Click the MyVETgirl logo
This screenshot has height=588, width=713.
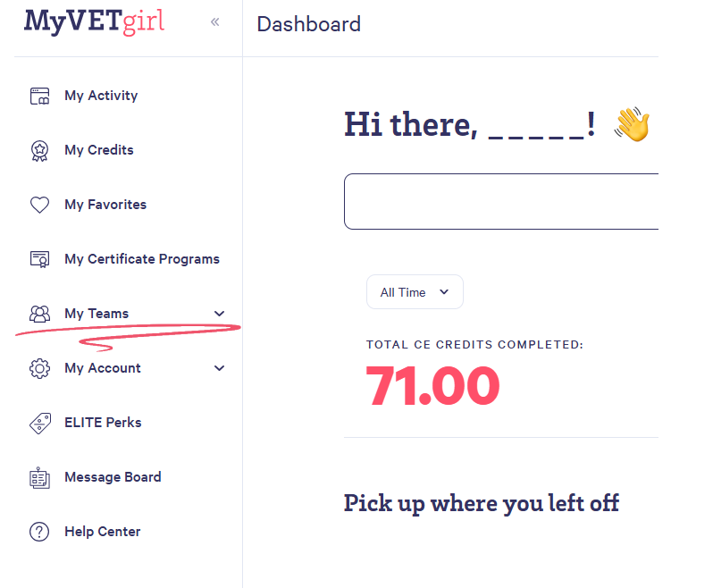pyautogui.click(x=95, y=21)
